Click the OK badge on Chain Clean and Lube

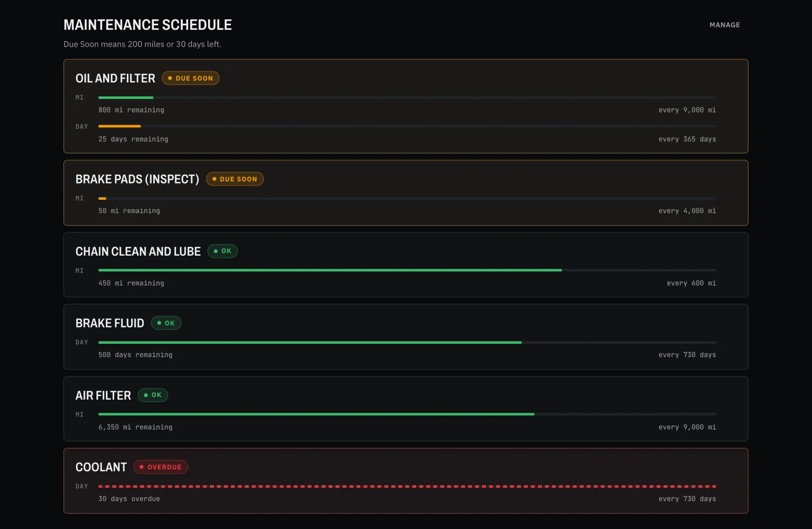(223, 251)
